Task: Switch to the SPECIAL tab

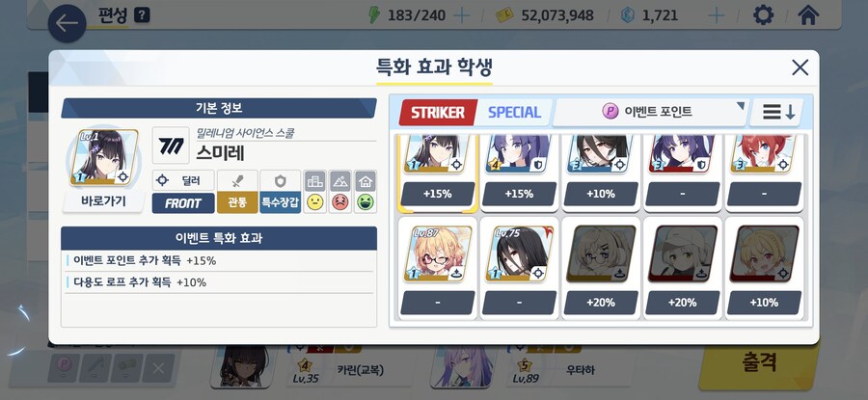Action: (x=514, y=113)
